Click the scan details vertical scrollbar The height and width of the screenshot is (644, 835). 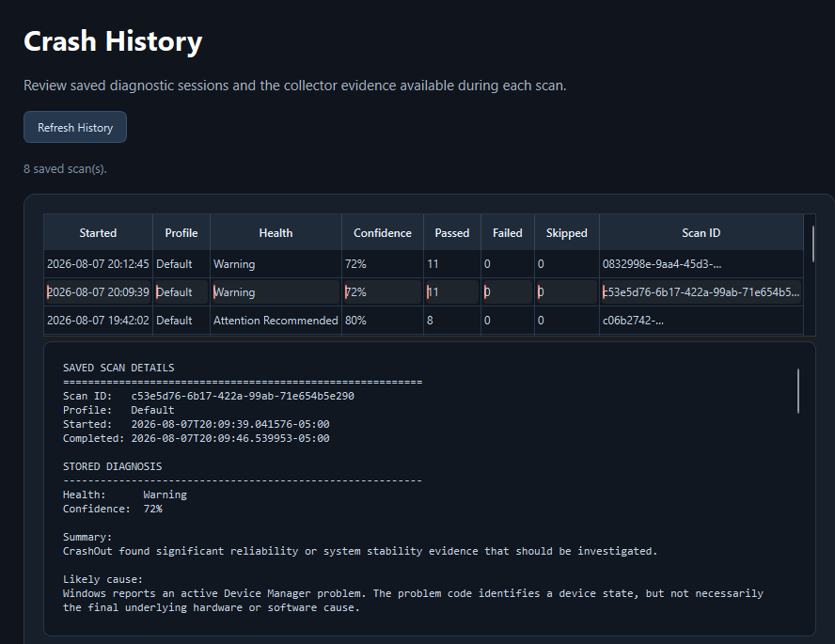coord(797,391)
